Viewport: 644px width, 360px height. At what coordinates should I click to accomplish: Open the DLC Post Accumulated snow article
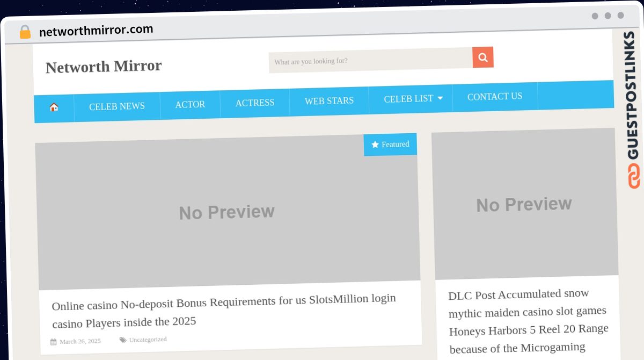pos(529,321)
